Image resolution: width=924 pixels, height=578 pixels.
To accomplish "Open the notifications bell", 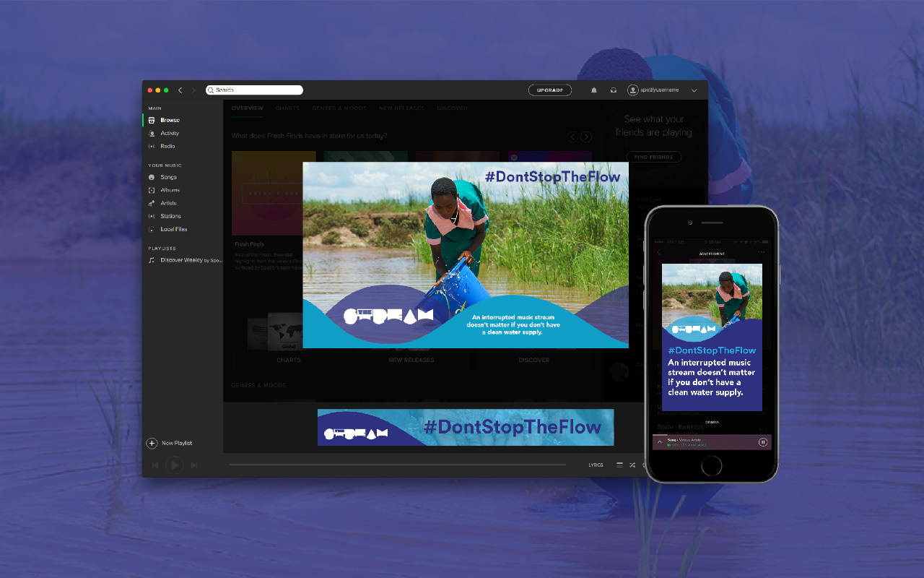I will tap(594, 90).
